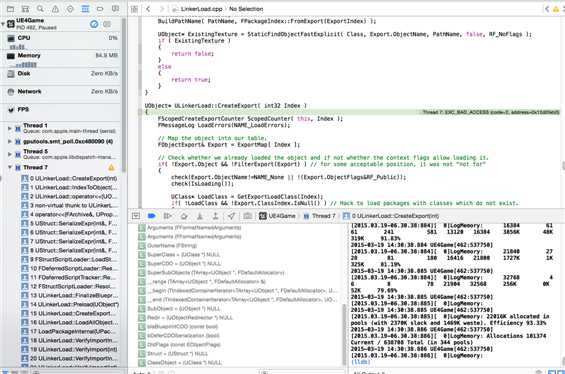Toggle breakpoint activation in debug bar
Viewport: 565px width, 374px height.
pos(152,216)
